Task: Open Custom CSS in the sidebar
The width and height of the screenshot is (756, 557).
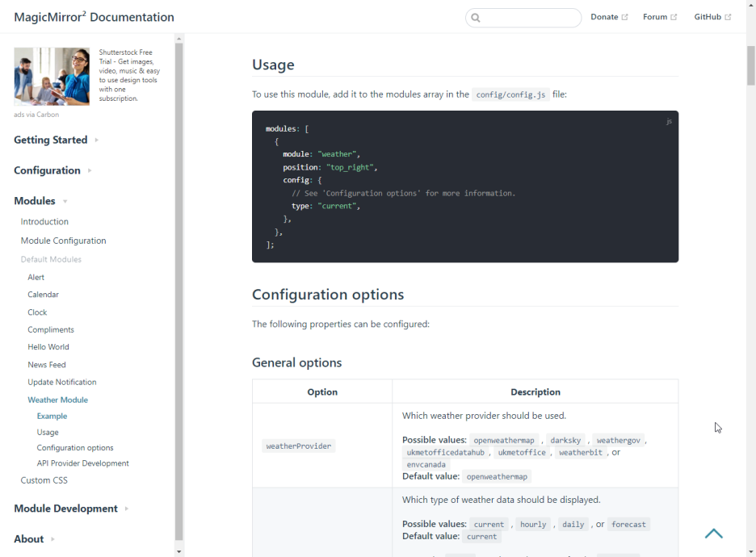Action: click(x=44, y=480)
